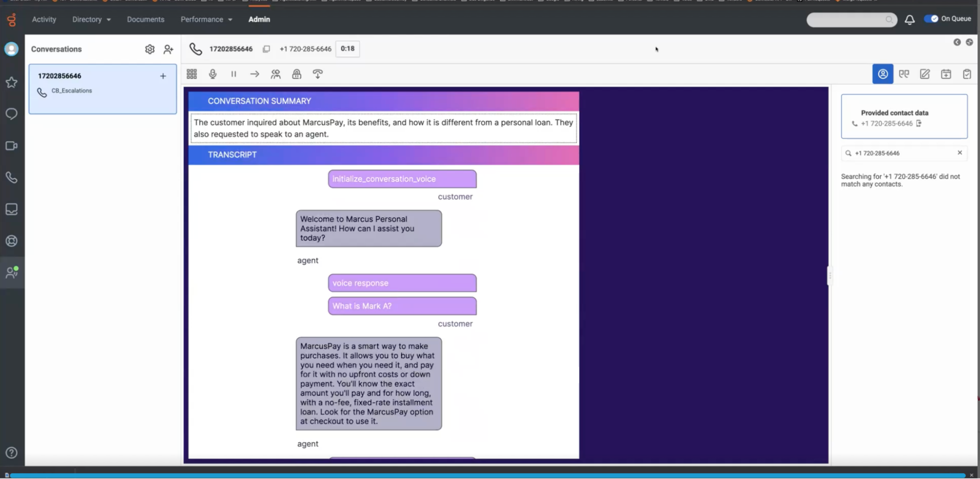Click the MarcusPay description message bubble

pyautogui.click(x=369, y=383)
